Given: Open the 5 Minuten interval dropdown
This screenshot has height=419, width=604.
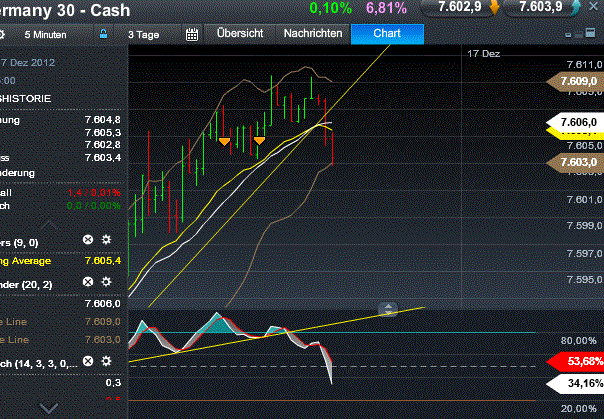Looking at the screenshot, I should coord(46,34).
